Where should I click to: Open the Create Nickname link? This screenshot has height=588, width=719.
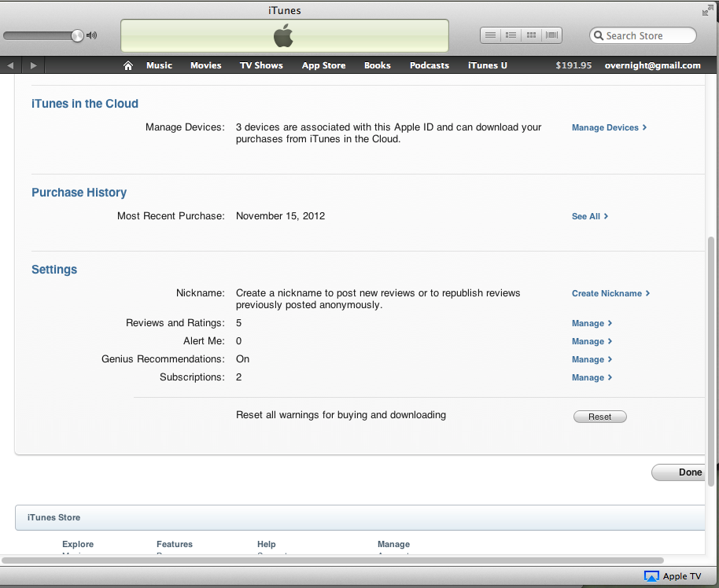pos(610,293)
